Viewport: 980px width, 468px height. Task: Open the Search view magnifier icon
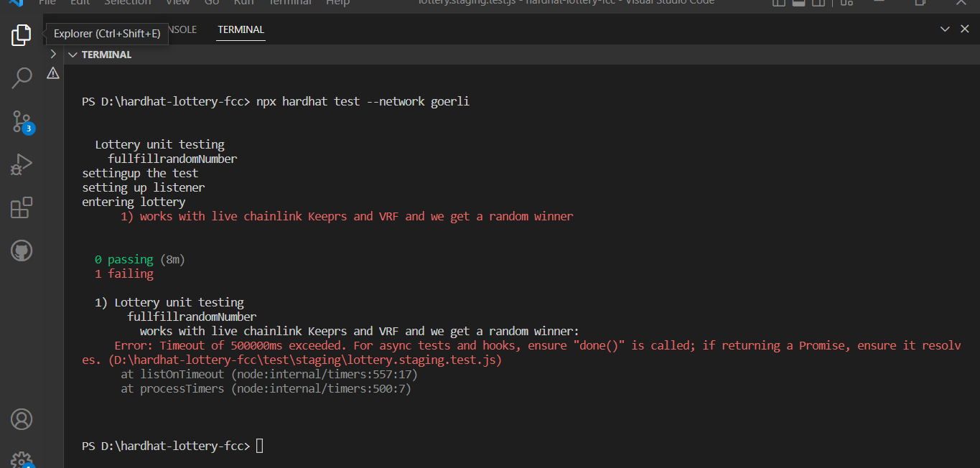tap(22, 78)
